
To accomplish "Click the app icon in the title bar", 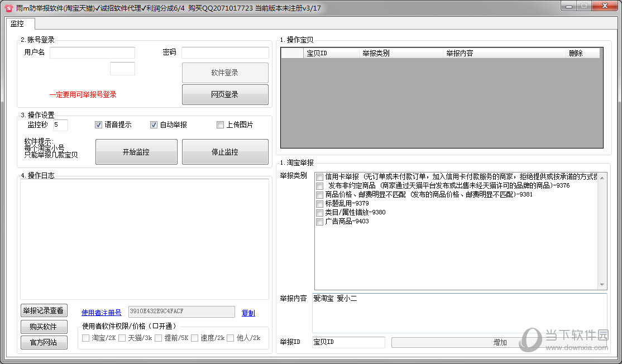I will (x=9, y=8).
